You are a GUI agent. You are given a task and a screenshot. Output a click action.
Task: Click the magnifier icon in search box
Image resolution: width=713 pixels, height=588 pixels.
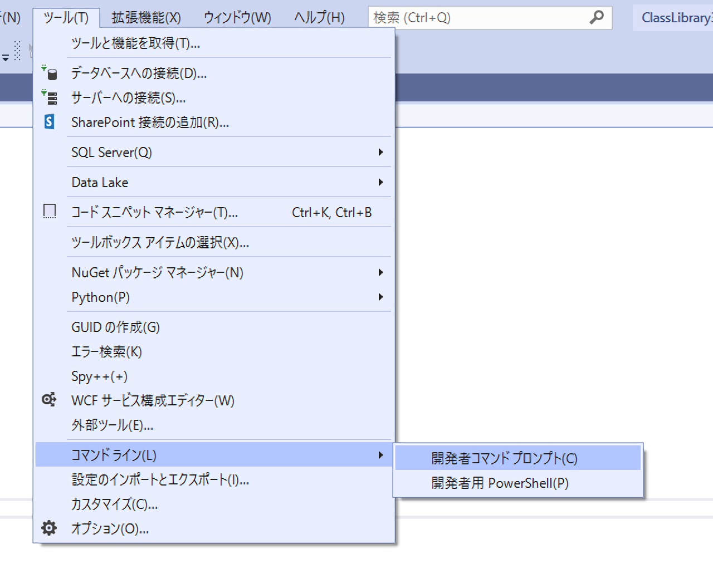(596, 18)
